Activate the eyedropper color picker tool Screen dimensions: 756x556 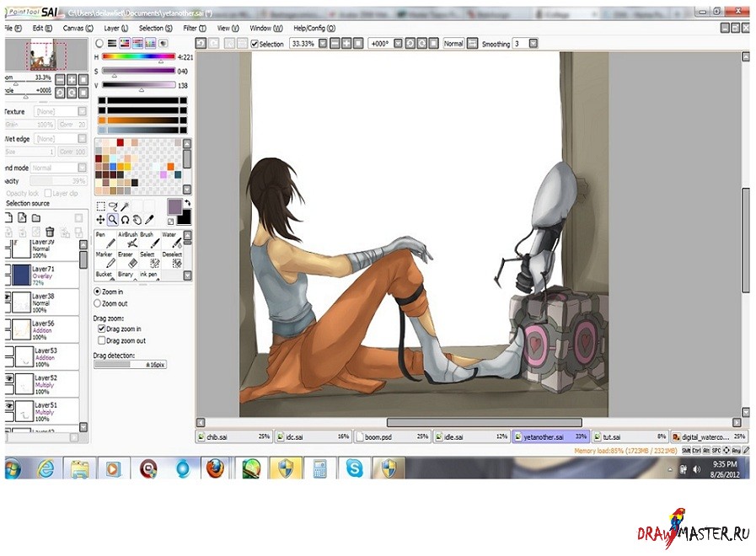pyautogui.click(x=149, y=220)
